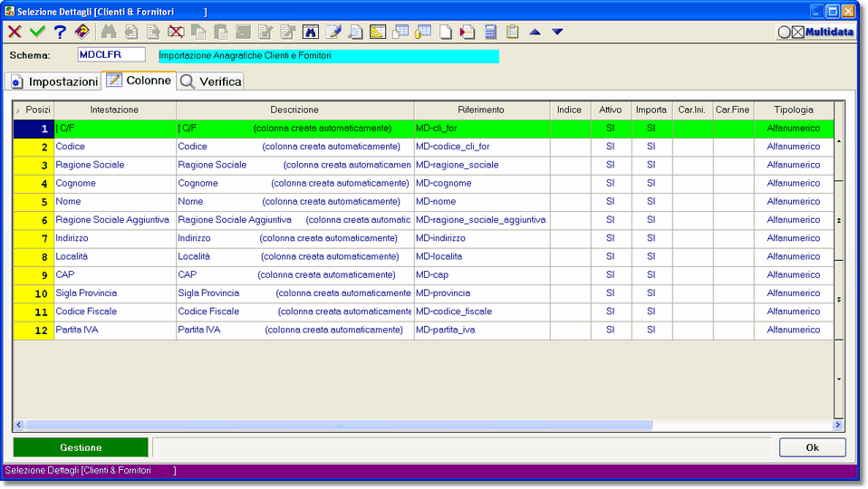Select the Colonne tab

click(x=139, y=81)
